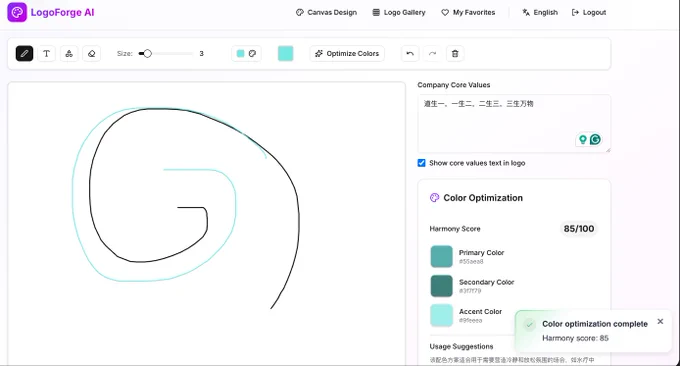Clear canvas with trash icon
This screenshot has width=680, height=366.
(455, 53)
